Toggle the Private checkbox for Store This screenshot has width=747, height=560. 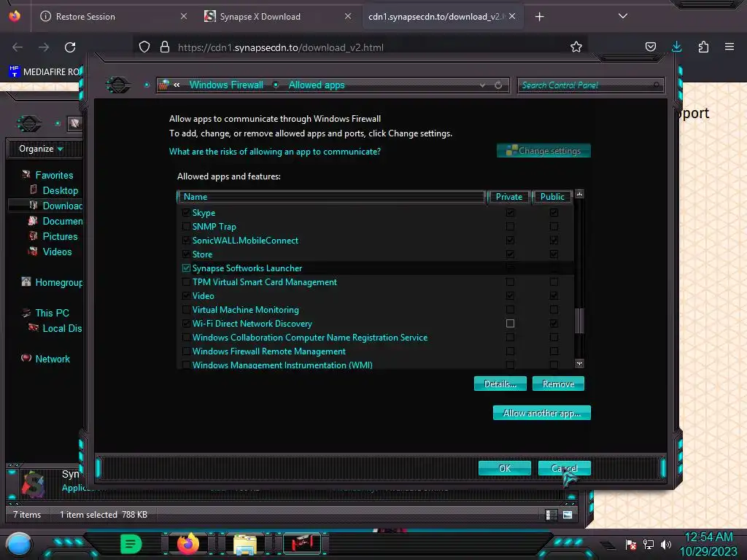pyautogui.click(x=510, y=254)
